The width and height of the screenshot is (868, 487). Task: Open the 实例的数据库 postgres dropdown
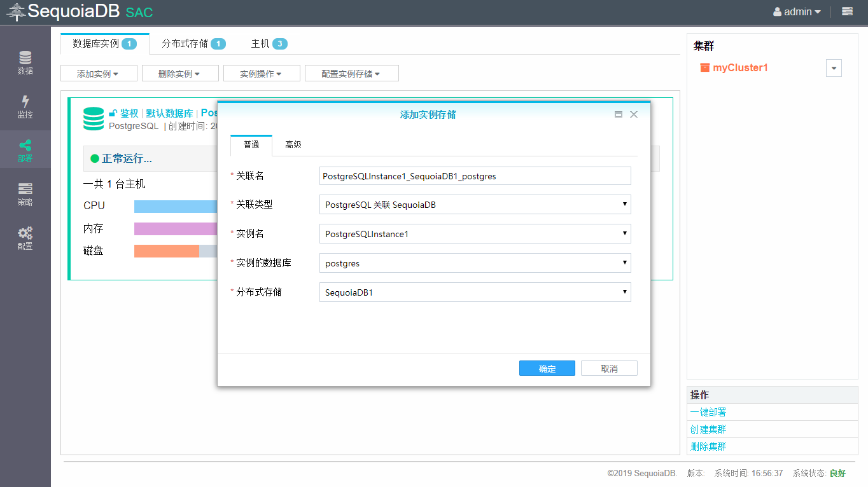[475, 263]
